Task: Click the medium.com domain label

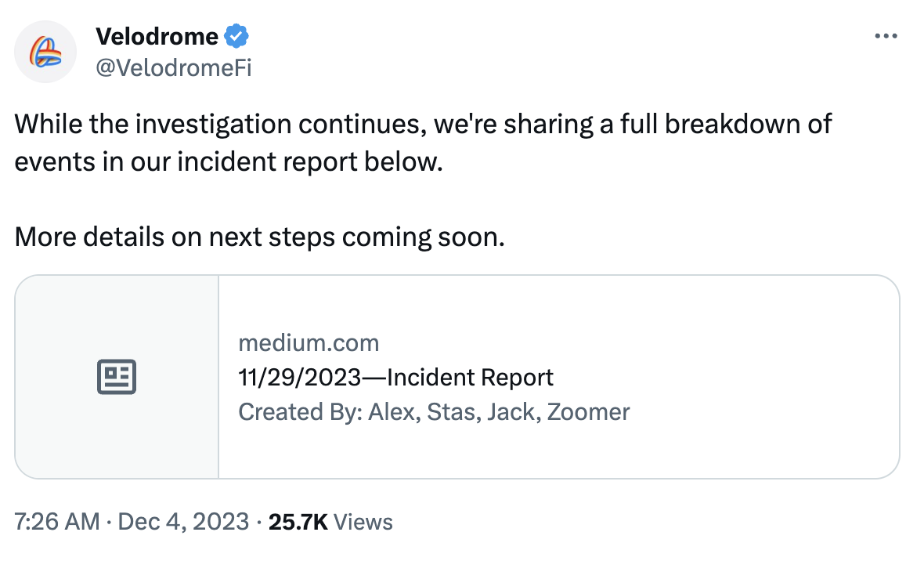Action: pyautogui.click(x=309, y=343)
